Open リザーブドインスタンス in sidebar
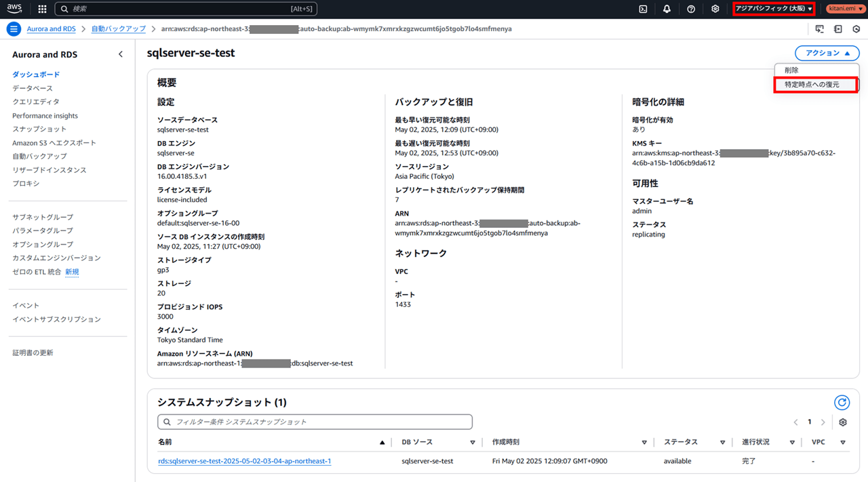The height and width of the screenshot is (482, 868). 50,170
